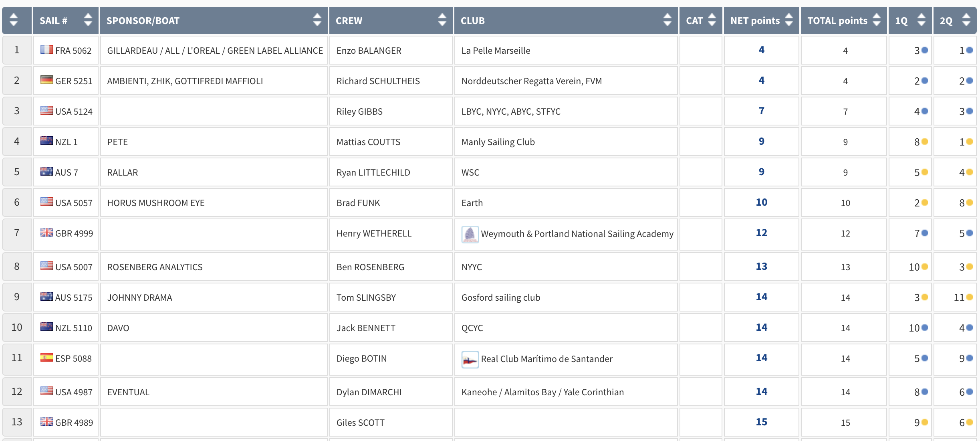Click club Gosford sailing club
The image size is (980, 441).
501,297
